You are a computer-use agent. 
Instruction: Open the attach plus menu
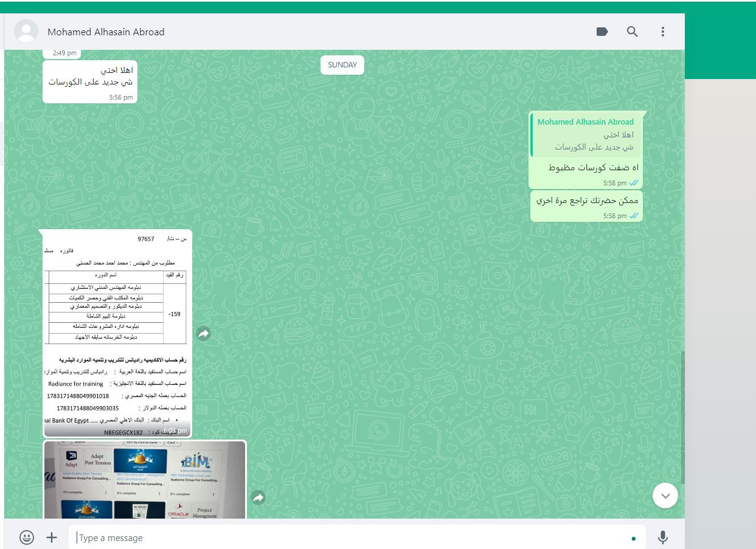coord(52,537)
